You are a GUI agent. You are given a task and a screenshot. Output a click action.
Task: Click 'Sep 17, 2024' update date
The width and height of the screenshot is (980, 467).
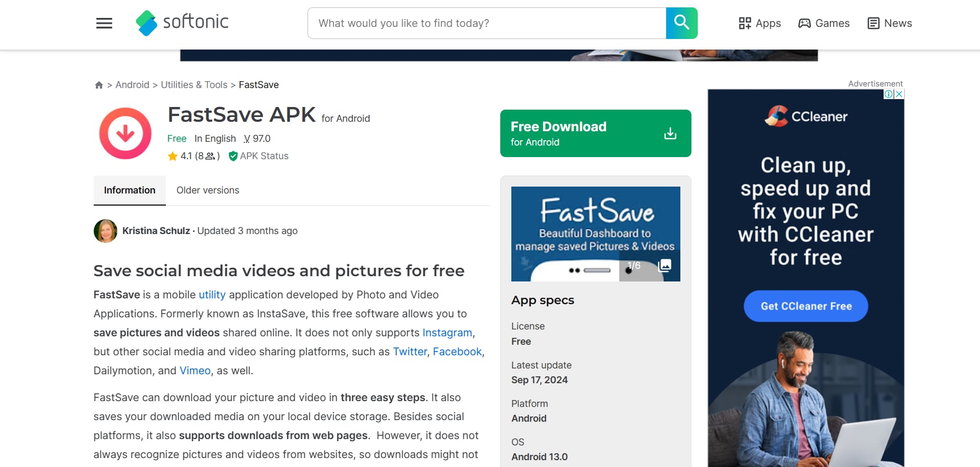(x=539, y=380)
